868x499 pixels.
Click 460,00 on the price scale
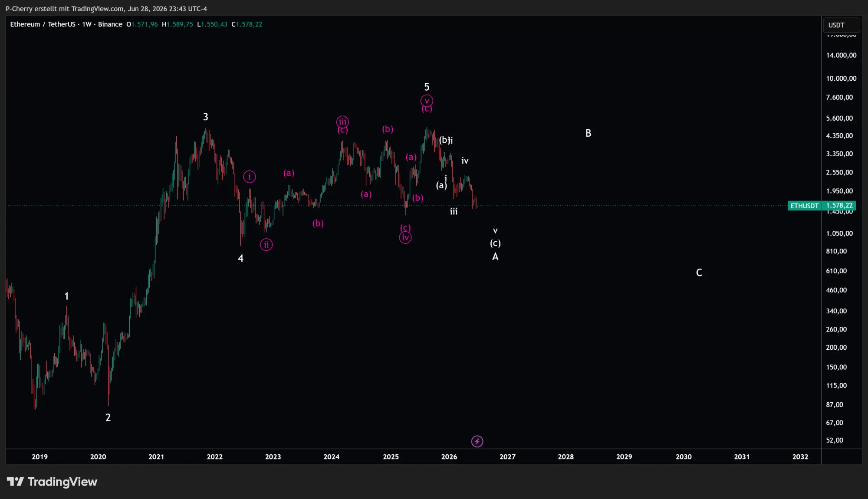coord(836,290)
